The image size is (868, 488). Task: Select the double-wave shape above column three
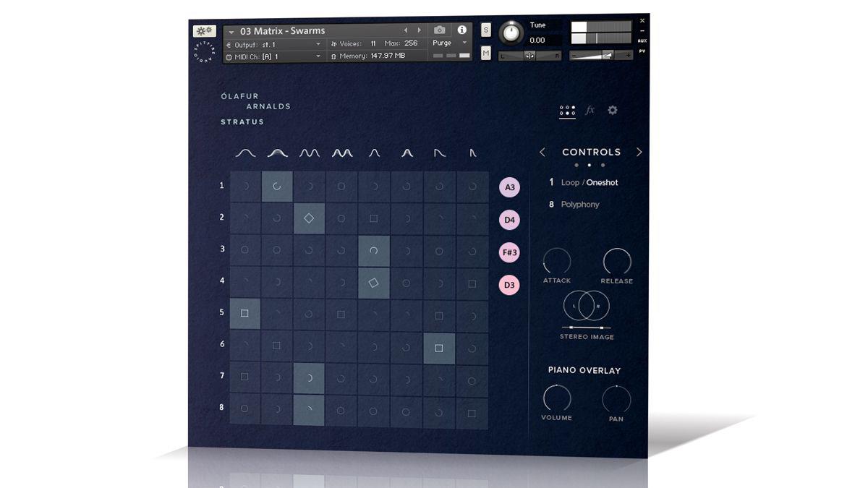pyautogui.click(x=310, y=153)
